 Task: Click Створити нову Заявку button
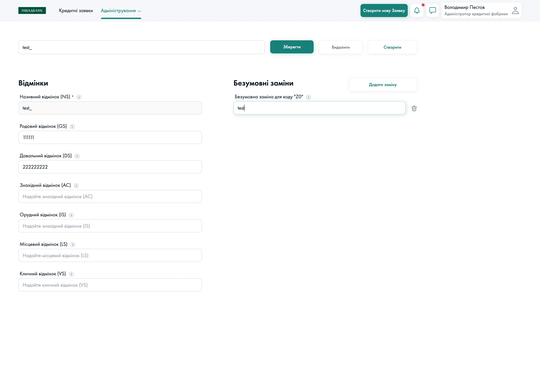pos(384,10)
